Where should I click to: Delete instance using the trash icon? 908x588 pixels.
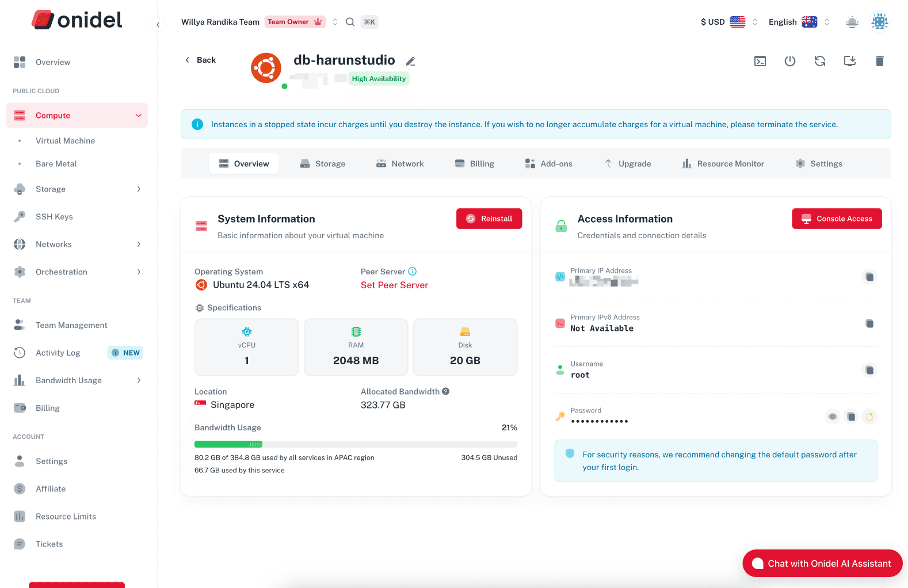coord(879,61)
